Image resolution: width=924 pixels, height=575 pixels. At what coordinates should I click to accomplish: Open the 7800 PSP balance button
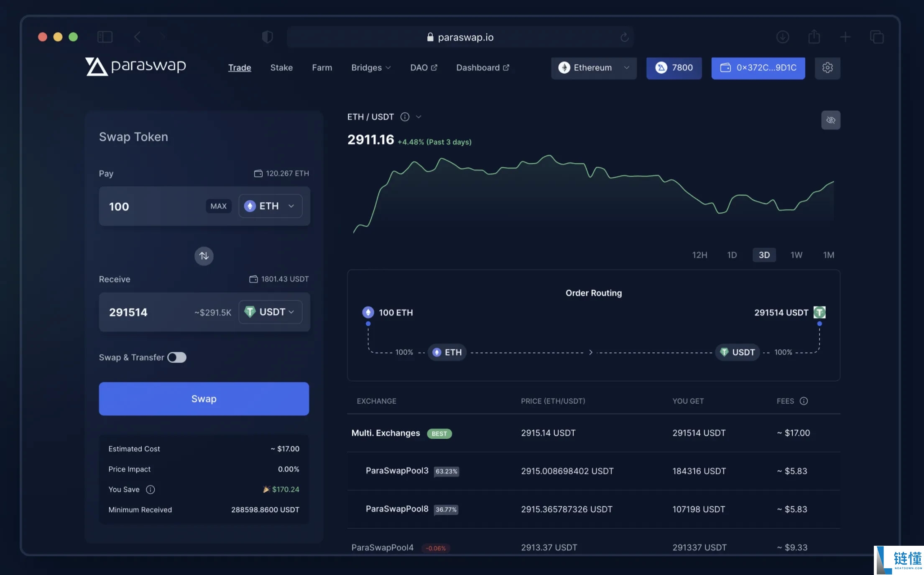674,68
